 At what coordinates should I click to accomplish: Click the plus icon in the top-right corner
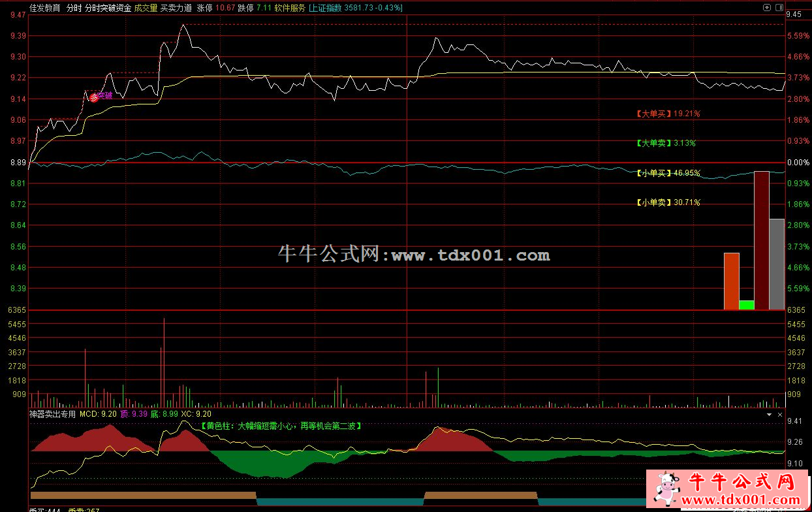(x=766, y=8)
